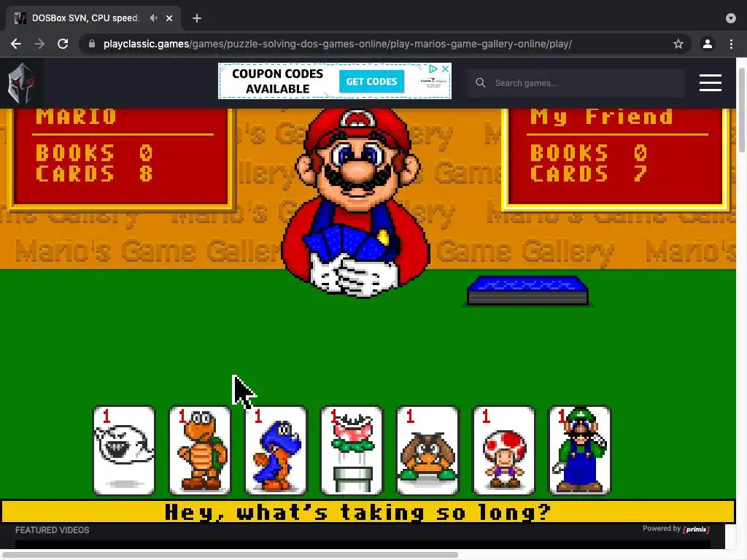Click the knight helmet site logo
The height and width of the screenshot is (560, 747).
coord(21,83)
